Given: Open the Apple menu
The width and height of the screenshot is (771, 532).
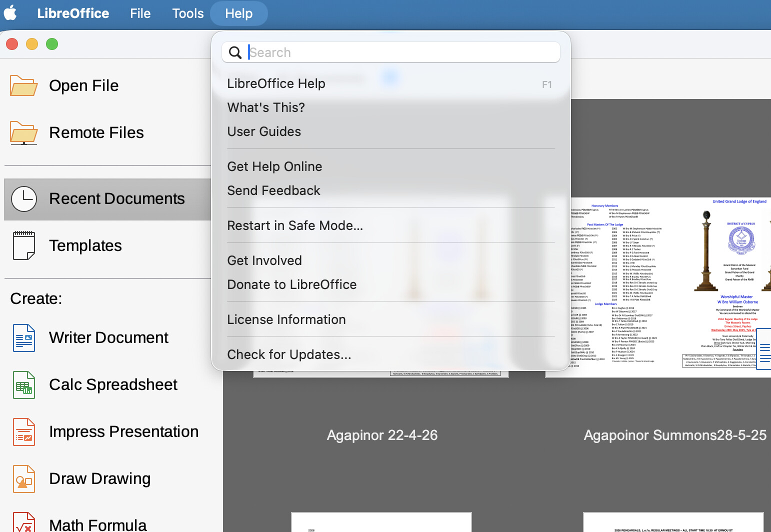Looking at the screenshot, I should pyautogui.click(x=10, y=13).
